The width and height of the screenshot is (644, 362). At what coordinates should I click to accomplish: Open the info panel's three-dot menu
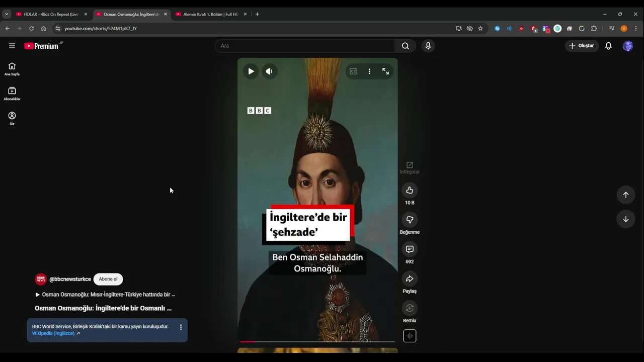[x=181, y=327]
